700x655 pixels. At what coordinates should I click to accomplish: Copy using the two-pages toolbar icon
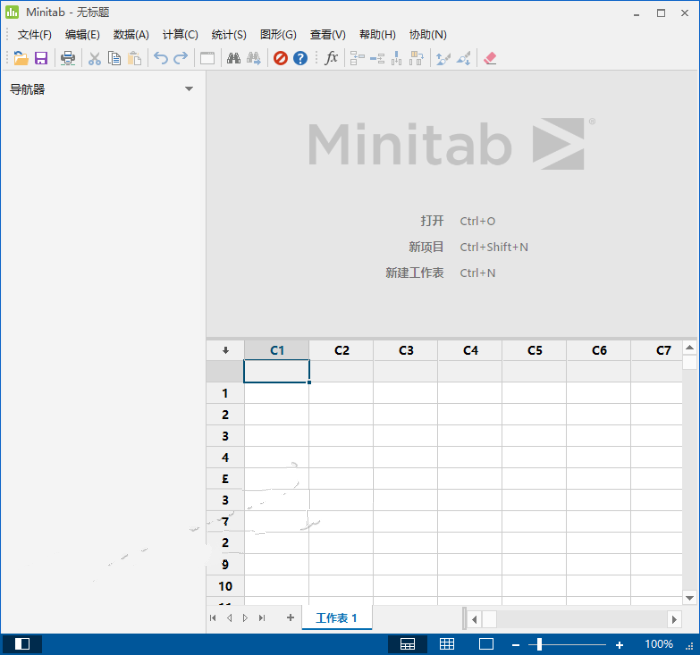point(114,58)
